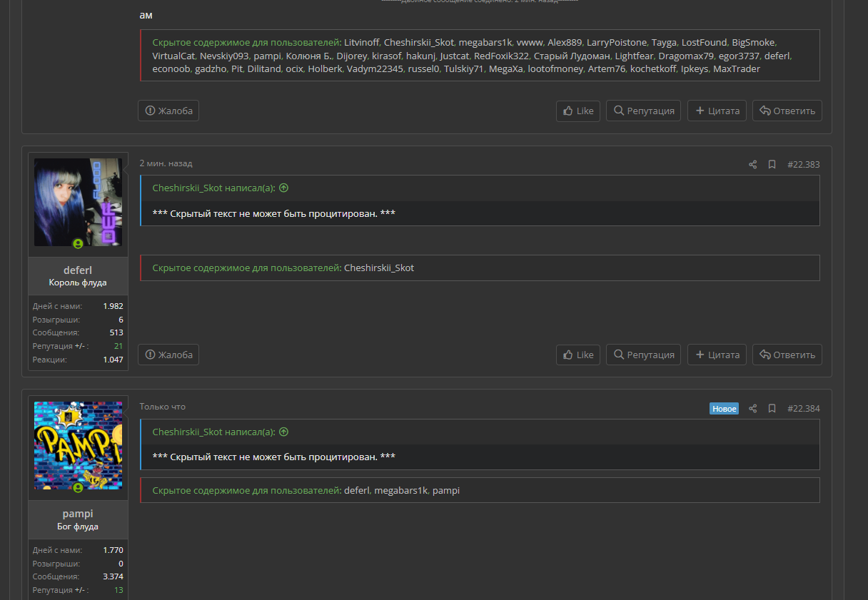Click pampi's Сообщения count 3.374
This screenshot has height=600, width=868.
click(x=113, y=576)
